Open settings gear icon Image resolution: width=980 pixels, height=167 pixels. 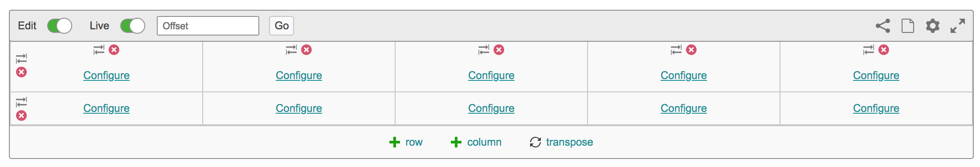[x=933, y=26]
